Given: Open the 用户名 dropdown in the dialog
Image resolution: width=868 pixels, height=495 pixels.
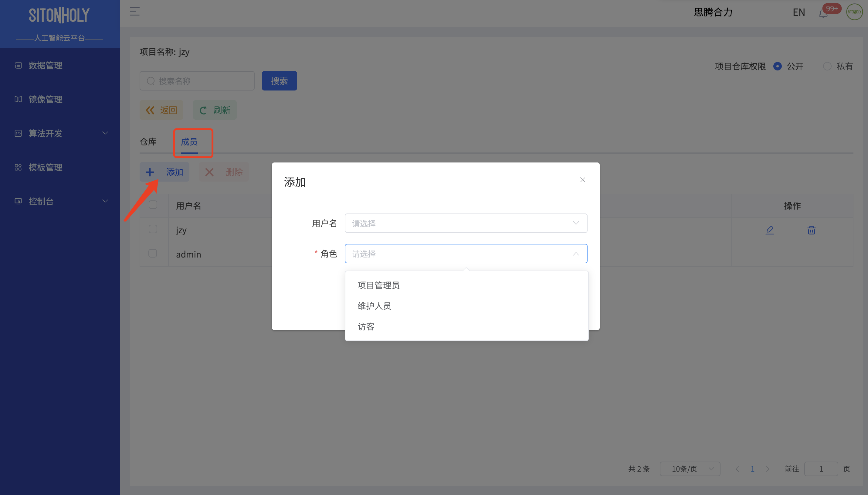Looking at the screenshot, I should [466, 224].
